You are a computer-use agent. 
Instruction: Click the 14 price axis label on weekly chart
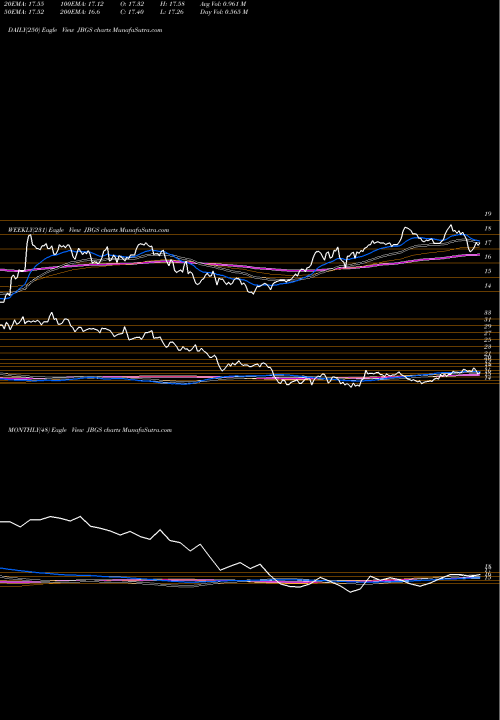tap(488, 286)
